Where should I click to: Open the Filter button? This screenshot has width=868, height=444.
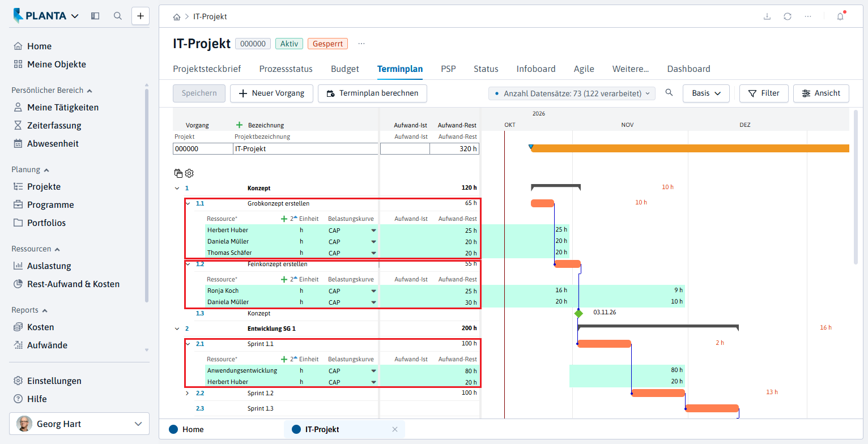[x=764, y=93]
